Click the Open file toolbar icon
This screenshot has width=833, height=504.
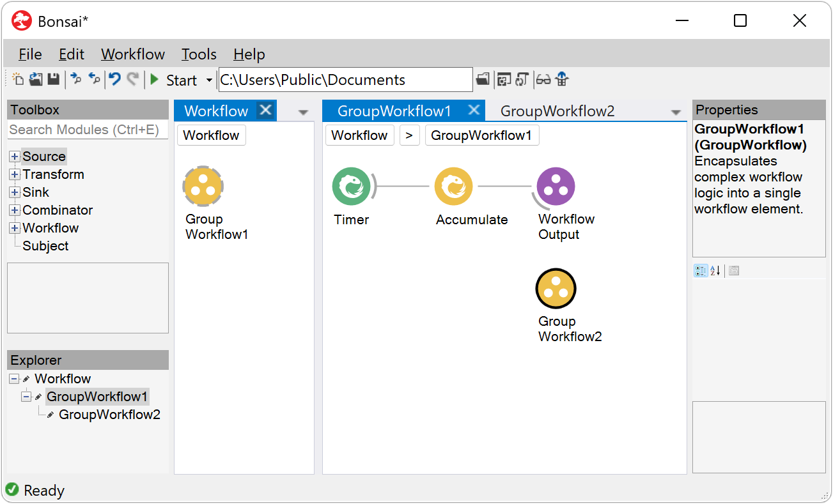click(36, 79)
